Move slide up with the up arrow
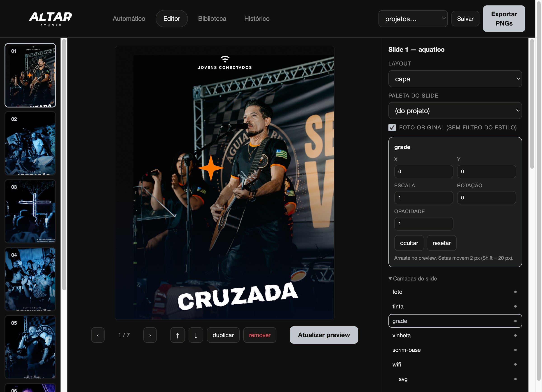Screen dimensions: 542x392 [177, 335]
